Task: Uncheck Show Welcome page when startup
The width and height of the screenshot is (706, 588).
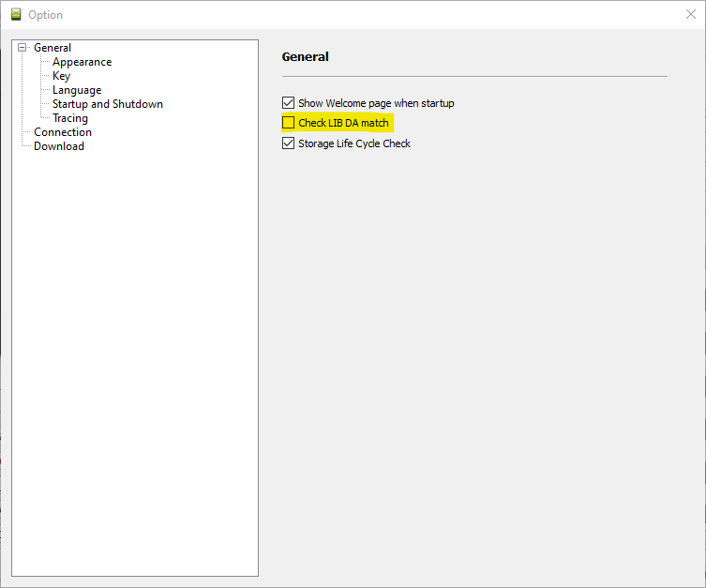Action: click(288, 103)
